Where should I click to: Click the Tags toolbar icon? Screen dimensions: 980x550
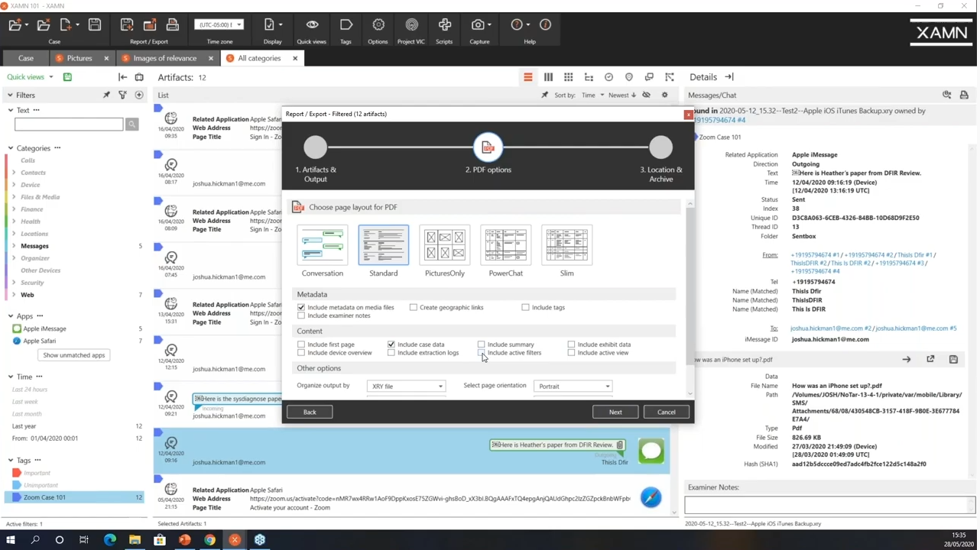point(346,25)
